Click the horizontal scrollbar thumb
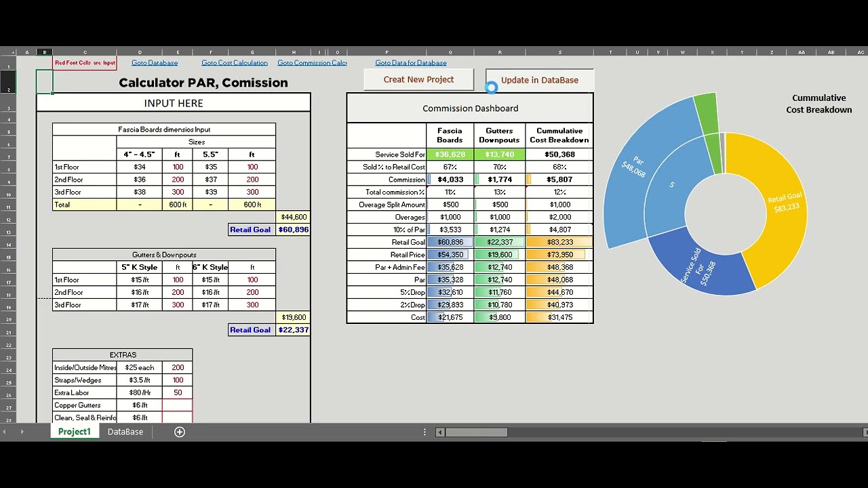 [476, 432]
